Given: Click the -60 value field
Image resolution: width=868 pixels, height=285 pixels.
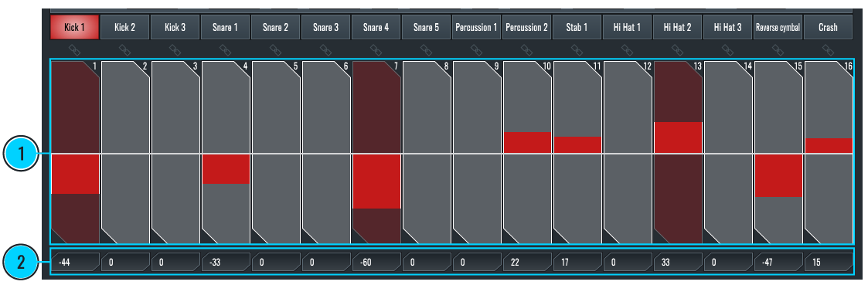Looking at the screenshot, I should coord(376,262).
